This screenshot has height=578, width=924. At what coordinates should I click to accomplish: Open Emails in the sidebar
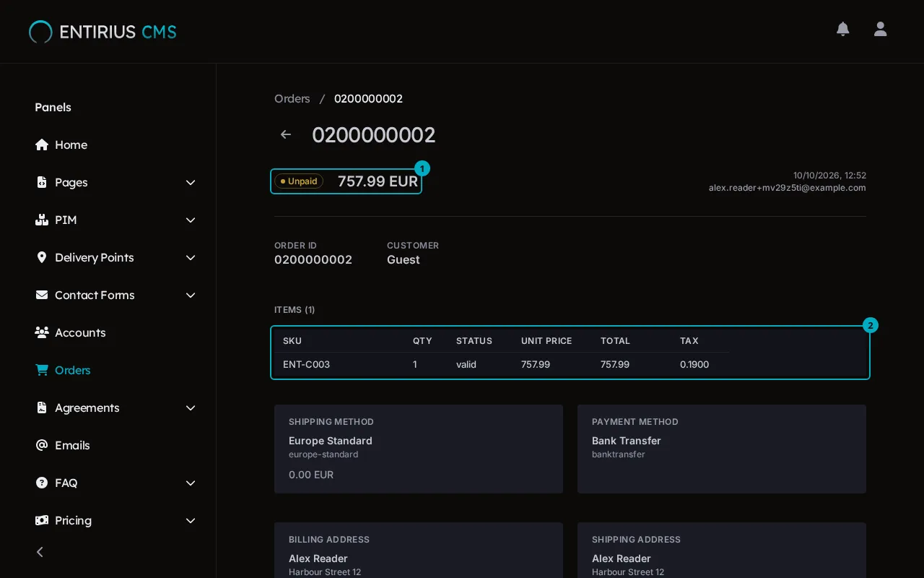click(x=72, y=445)
